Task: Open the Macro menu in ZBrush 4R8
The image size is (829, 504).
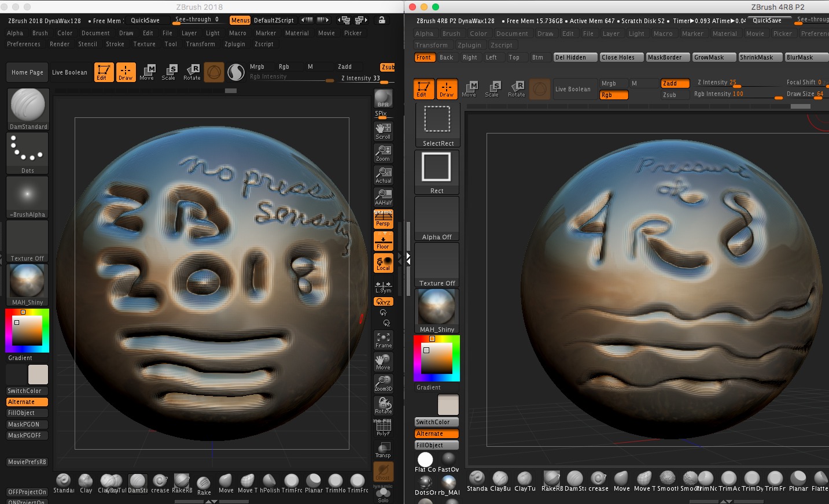Action: point(663,34)
